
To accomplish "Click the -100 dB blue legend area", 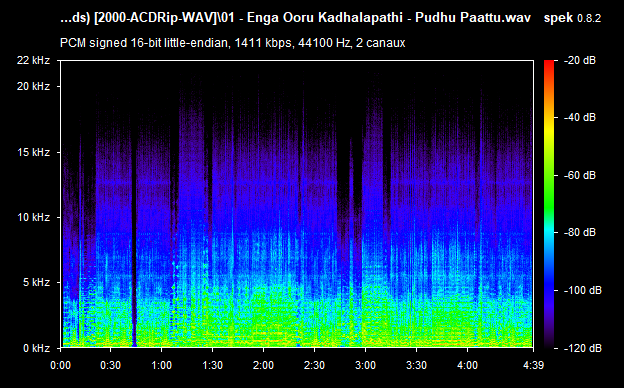I will (x=549, y=291).
